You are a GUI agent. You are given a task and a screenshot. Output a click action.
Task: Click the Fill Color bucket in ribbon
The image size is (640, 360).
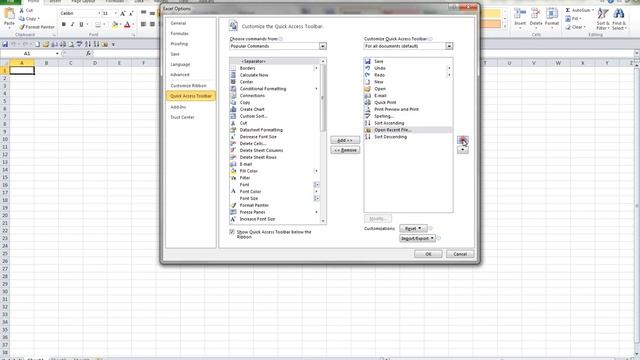pos(115,25)
